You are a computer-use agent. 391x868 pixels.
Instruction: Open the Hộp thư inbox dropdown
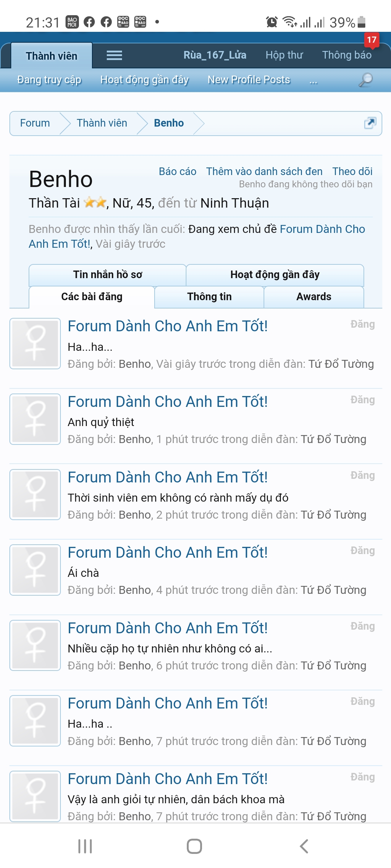point(284,55)
